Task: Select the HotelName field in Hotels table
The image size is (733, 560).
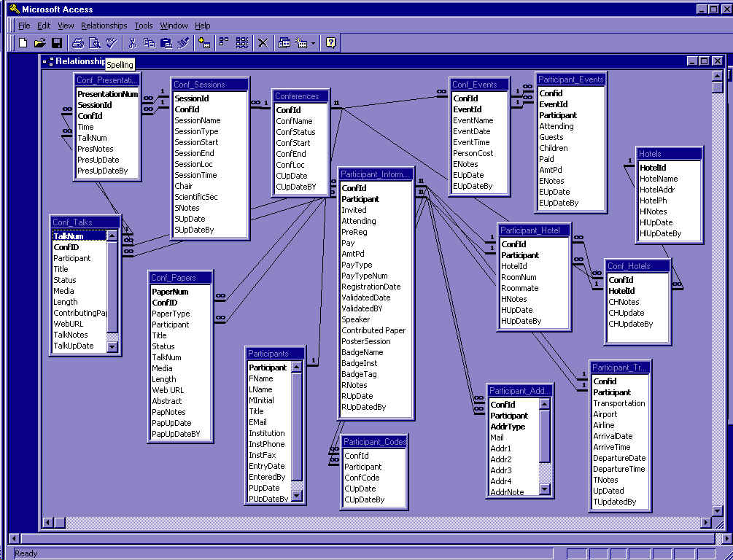Action: coord(659,179)
